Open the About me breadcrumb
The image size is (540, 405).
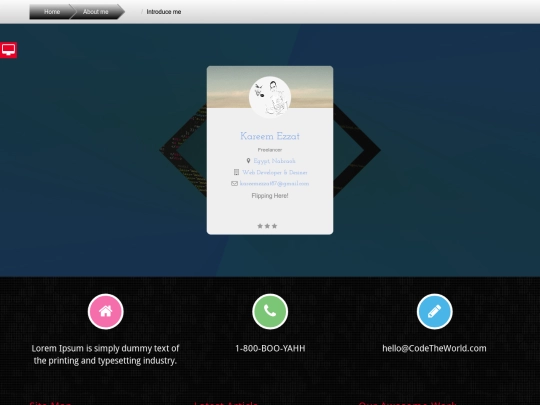[96, 12]
